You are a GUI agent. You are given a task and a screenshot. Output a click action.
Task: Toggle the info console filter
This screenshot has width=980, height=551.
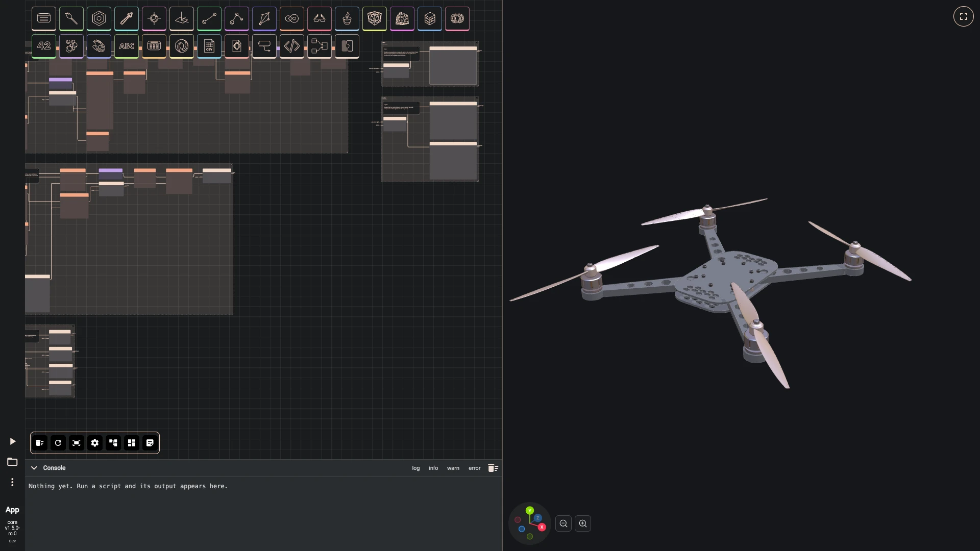pos(433,468)
